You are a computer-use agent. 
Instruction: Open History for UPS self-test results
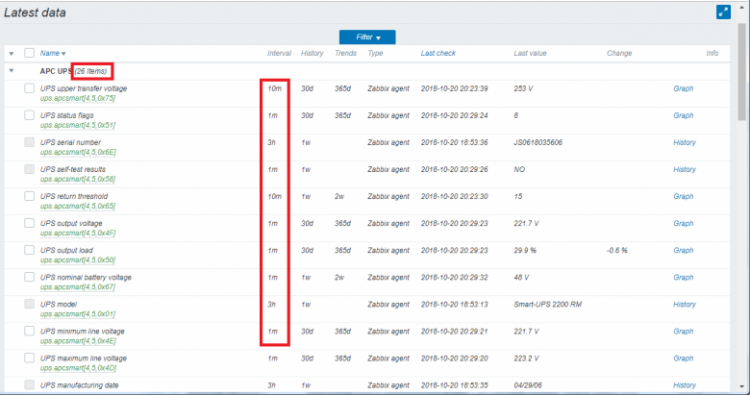click(x=684, y=169)
